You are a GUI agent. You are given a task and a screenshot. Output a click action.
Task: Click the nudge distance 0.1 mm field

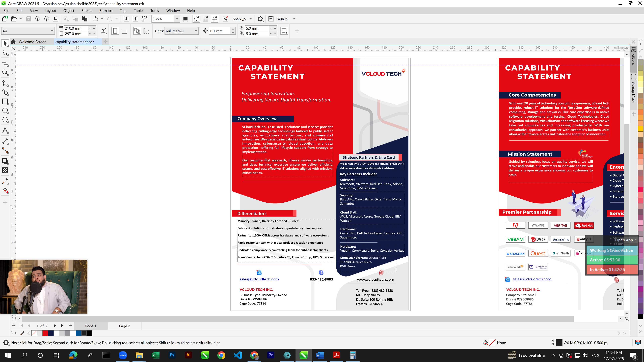(x=220, y=31)
